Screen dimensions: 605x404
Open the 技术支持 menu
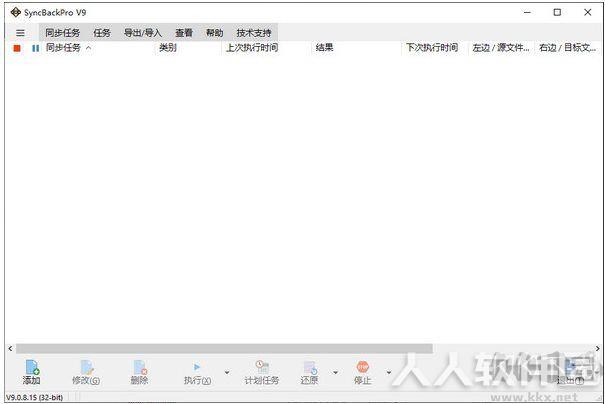(254, 33)
